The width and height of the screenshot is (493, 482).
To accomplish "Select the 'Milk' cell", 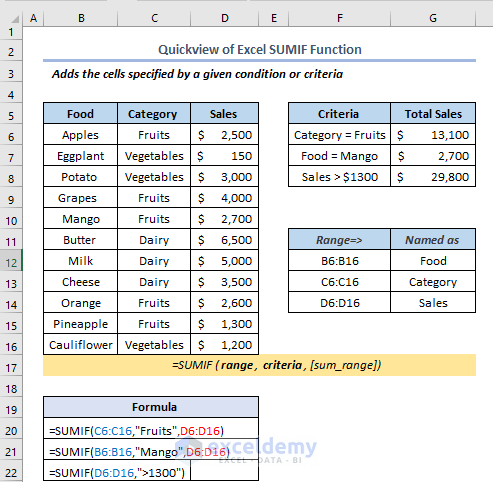I will (x=80, y=261).
